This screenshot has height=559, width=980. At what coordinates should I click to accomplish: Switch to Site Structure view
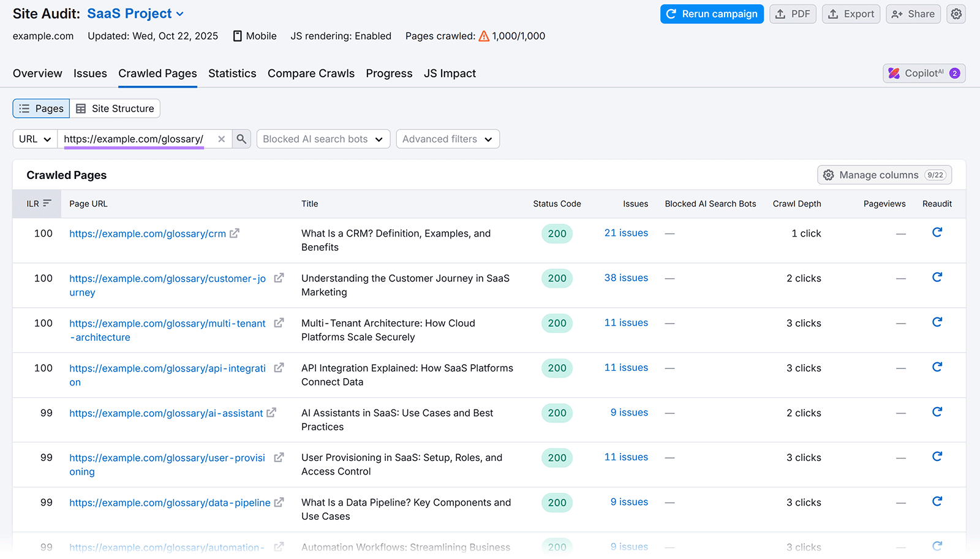[115, 108]
